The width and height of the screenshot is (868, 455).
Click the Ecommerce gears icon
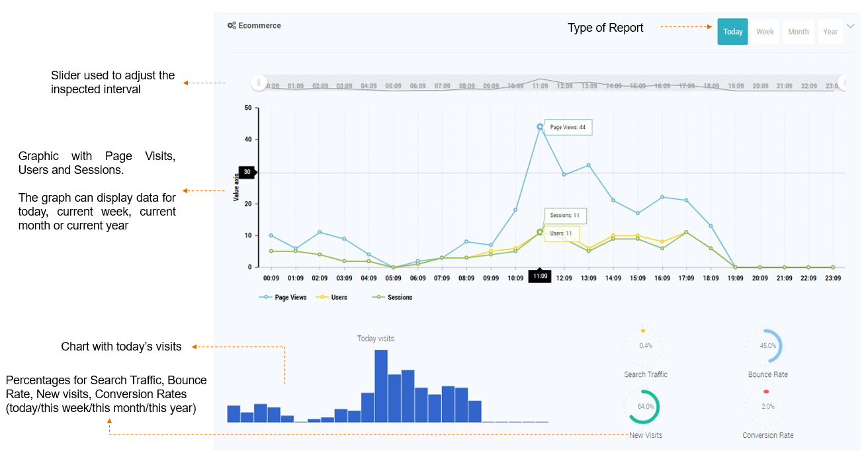pyautogui.click(x=232, y=26)
